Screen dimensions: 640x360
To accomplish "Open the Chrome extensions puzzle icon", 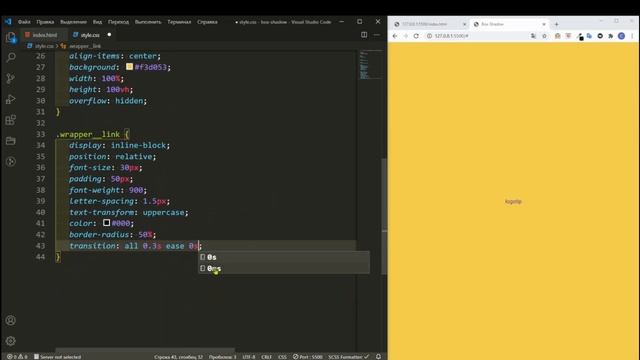I will point(611,36).
